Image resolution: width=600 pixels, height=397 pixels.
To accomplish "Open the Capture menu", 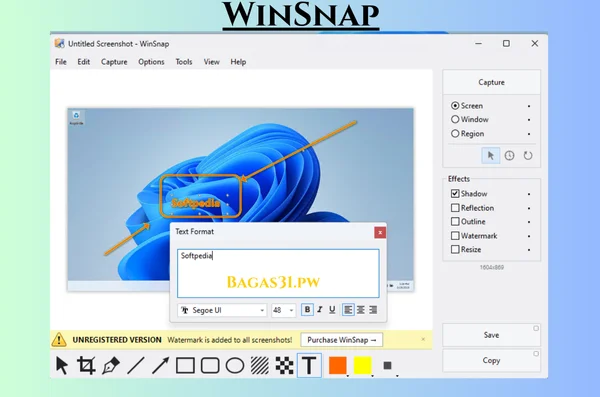I will click(x=114, y=62).
